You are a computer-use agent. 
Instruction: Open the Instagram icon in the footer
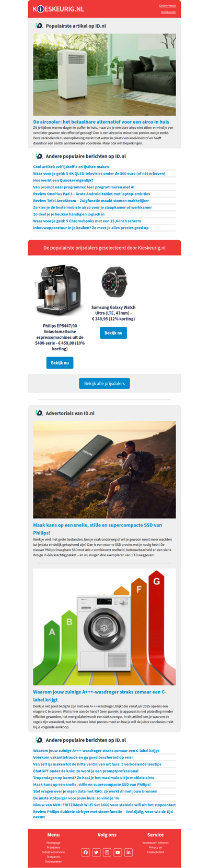click(x=107, y=852)
